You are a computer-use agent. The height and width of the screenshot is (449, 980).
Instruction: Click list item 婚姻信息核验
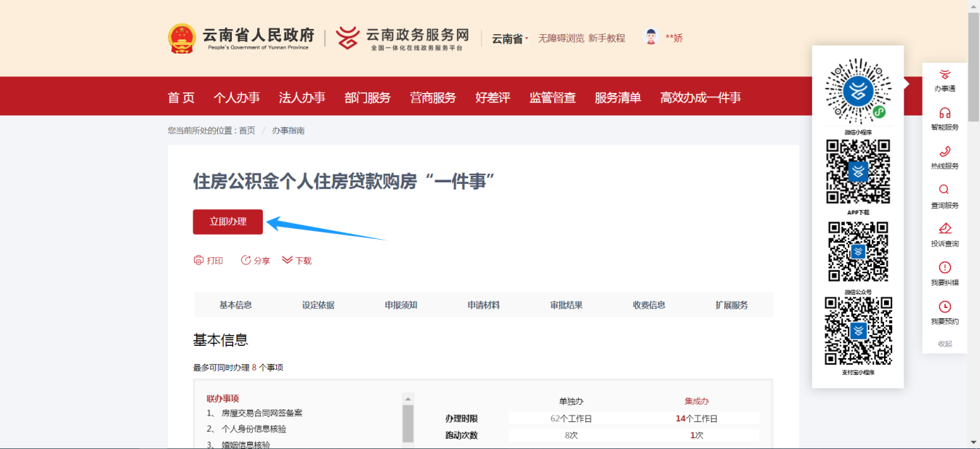click(x=246, y=445)
